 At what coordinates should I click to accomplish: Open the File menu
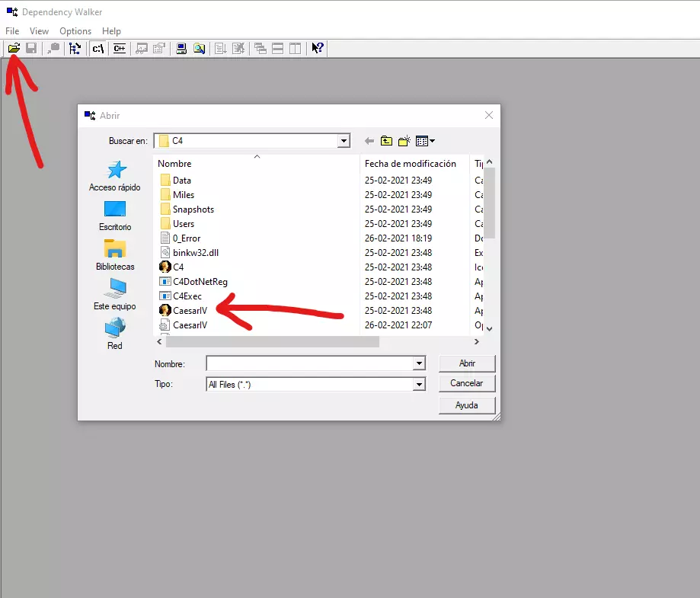tap(12, 30)
